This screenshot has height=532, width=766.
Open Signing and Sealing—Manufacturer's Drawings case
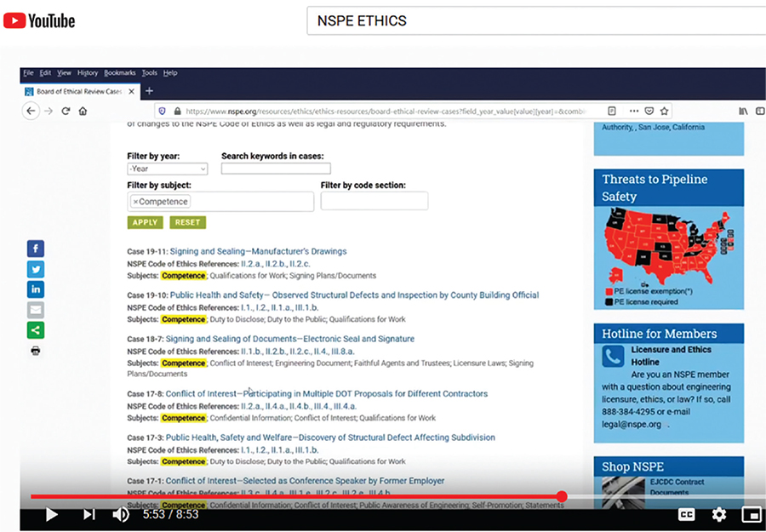click(259, 251)
